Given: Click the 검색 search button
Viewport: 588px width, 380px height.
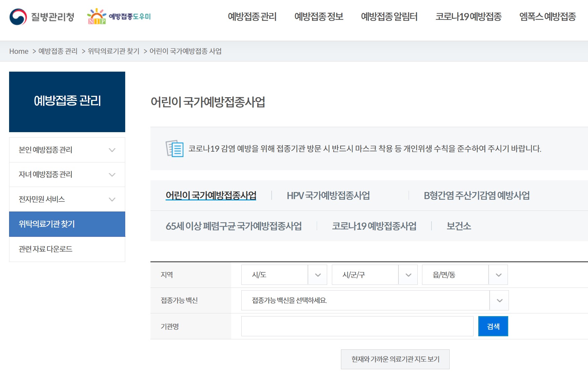Looking at the screenshot, I should coord(493,326).
